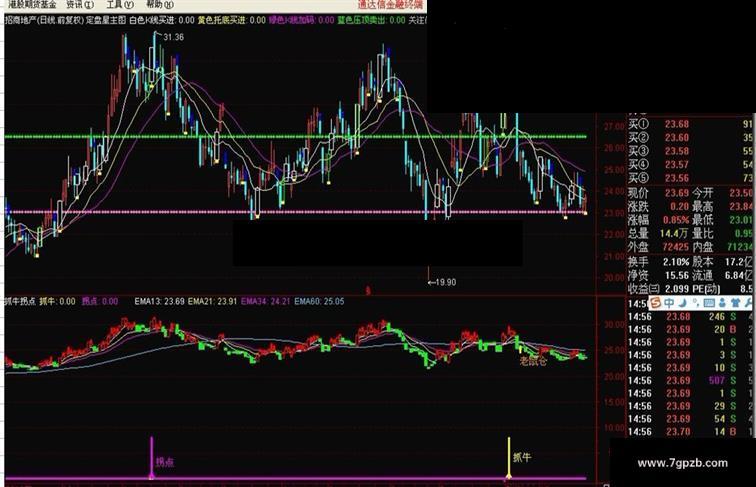Click the 黄色托底买进: 0.00 indicator label

click(232, 20)
